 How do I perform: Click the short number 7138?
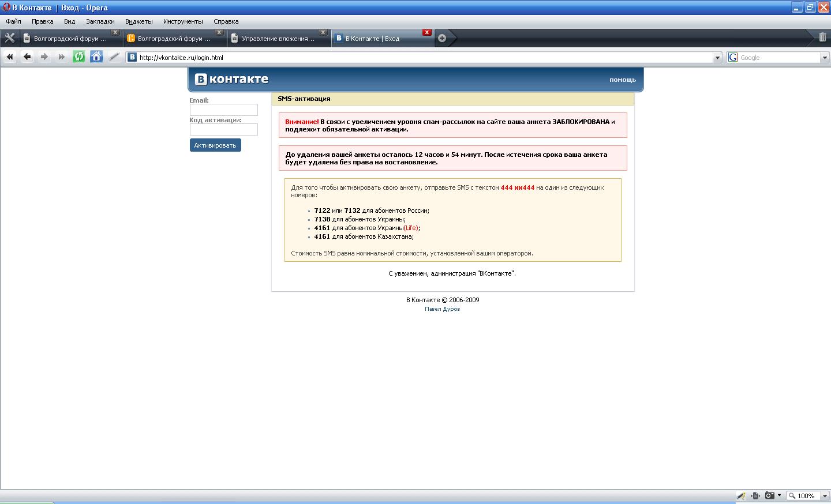[x=322, y=219]
